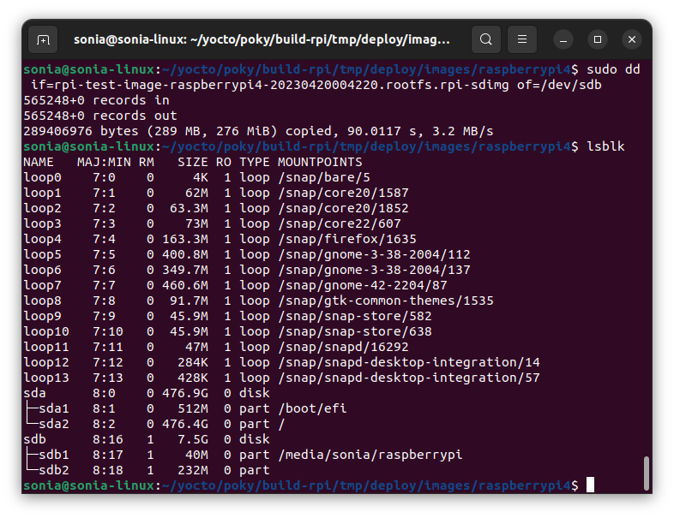This screenshot has width=674, height=518.
Task: Click '/snap/core20/1587' mountpoint
Action: coord(343,193)
